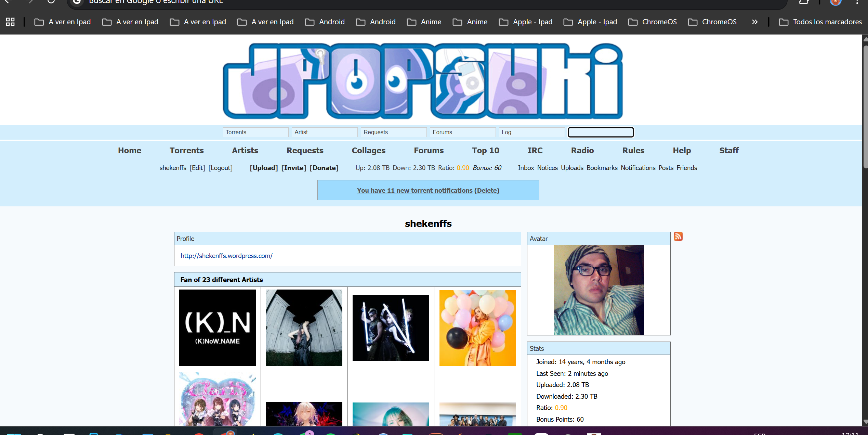Click the Torrents search field
The height and width of the screenshot is (435, 868).
click(x=255, y=132)
